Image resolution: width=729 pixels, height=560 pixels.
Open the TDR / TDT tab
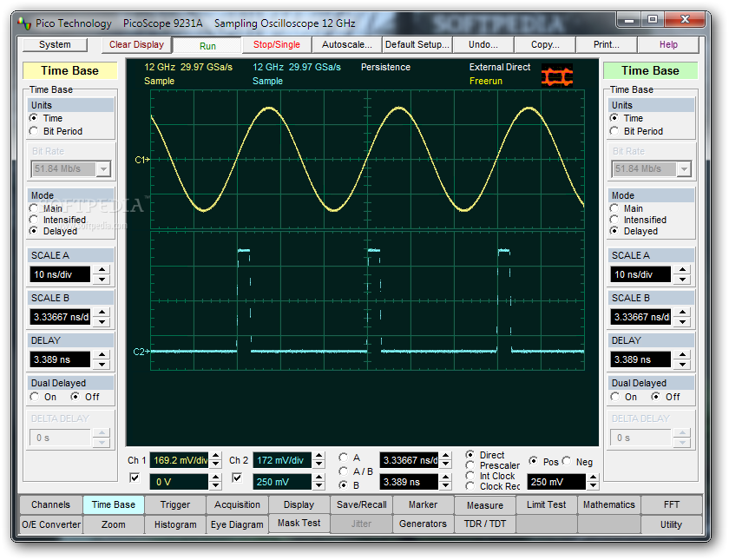coord(485,524)
